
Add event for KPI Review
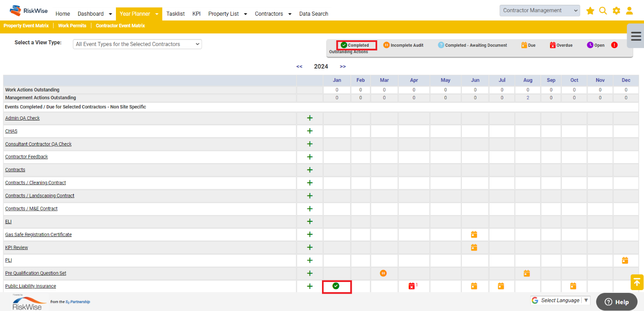click(310, 247)
